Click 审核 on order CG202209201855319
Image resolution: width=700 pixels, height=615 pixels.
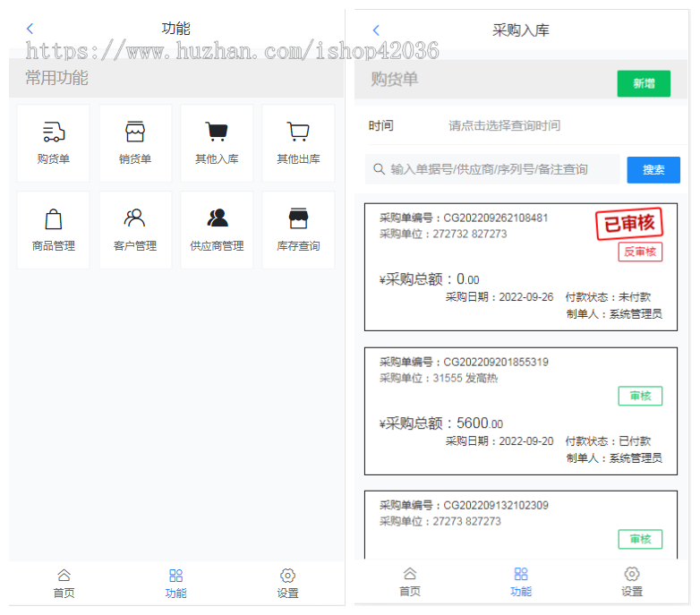(640, 396)
